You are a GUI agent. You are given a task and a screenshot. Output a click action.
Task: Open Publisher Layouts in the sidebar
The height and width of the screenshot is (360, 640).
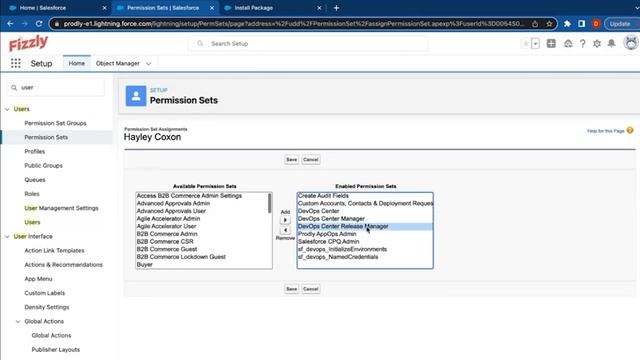pos(56,349)
